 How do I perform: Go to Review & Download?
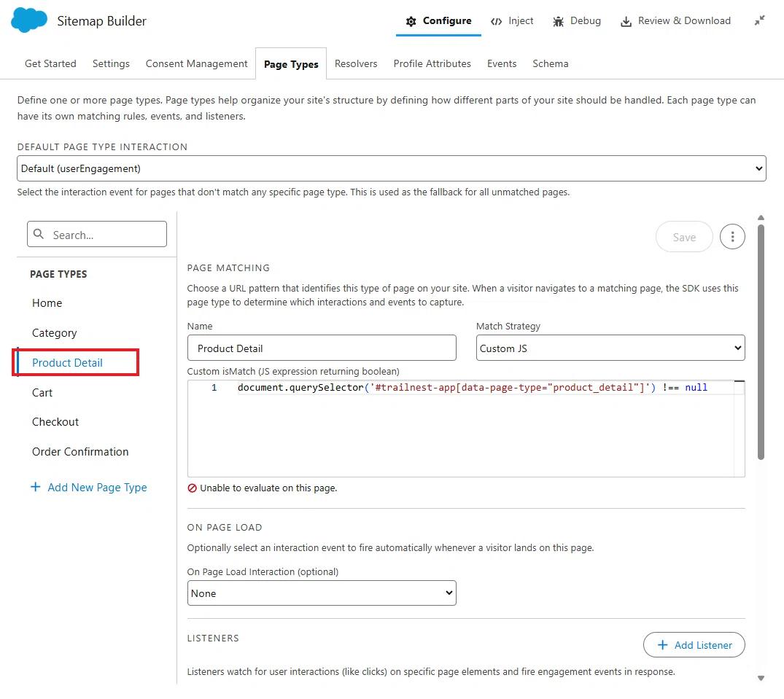coord(675,21)
